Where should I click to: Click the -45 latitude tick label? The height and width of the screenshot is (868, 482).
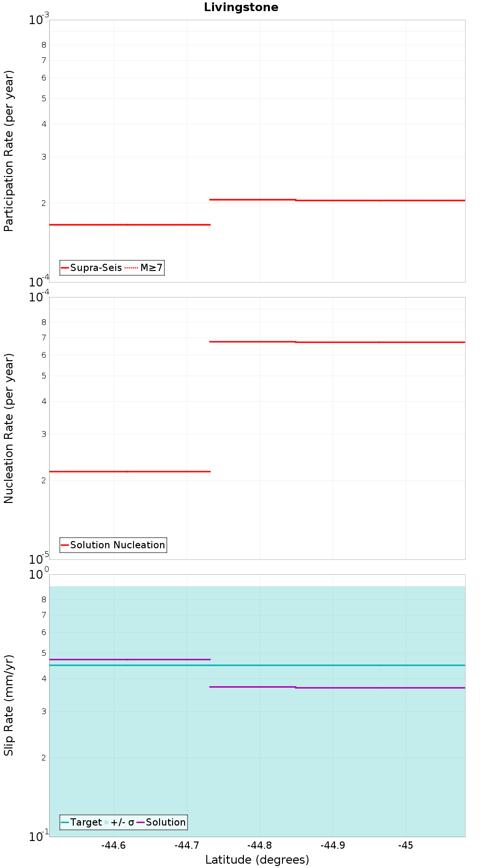[x=406, y=845]
